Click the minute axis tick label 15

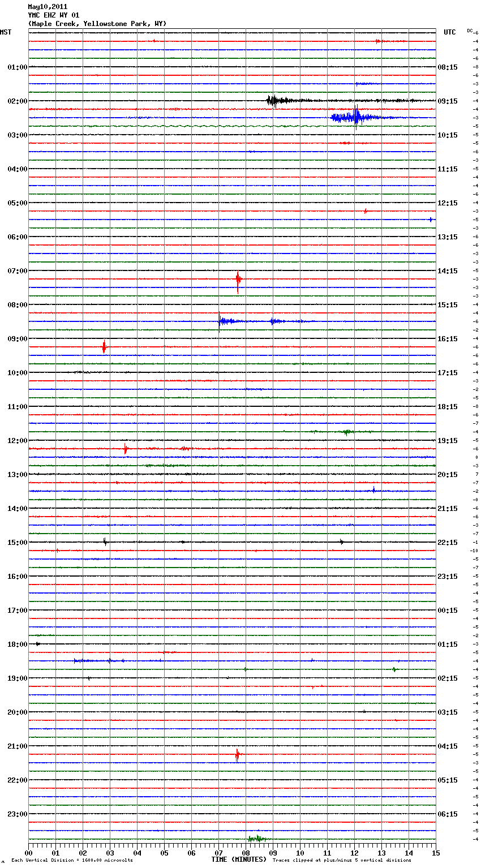click(436, 853)
